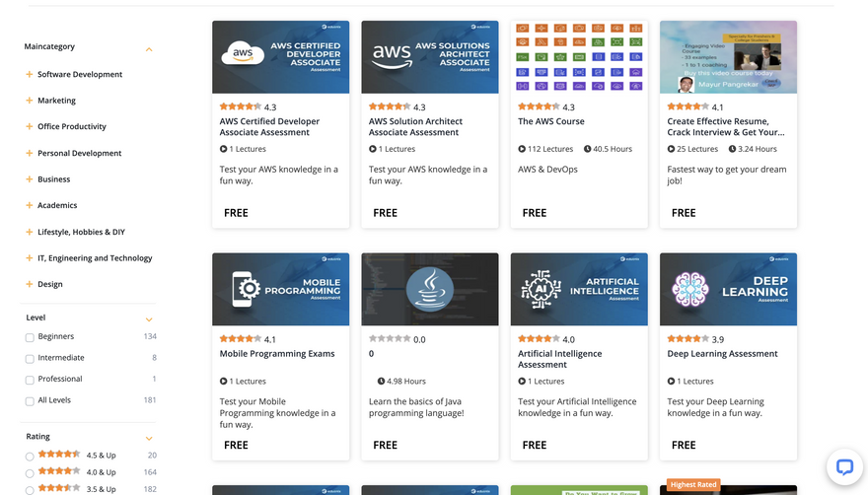The height and width of the screenshot is (495, 868).
Task: Click the play icon on The AWS Course
Action: point(522,149)
